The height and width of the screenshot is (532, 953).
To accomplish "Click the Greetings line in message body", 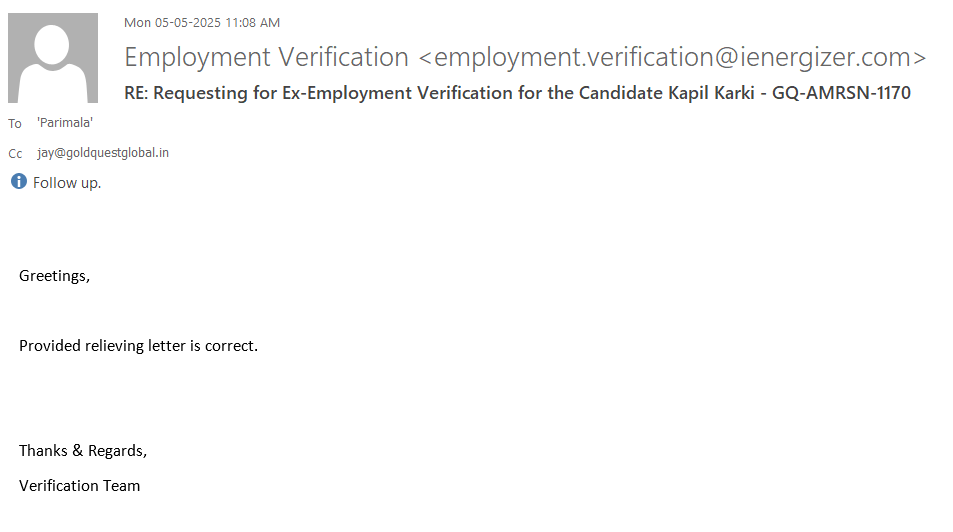I will tap(54, 276).
